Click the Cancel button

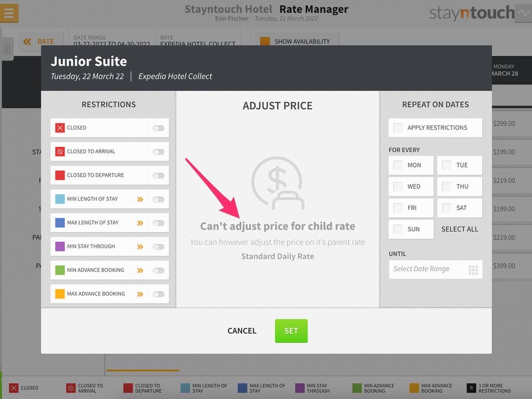(242, 331)
